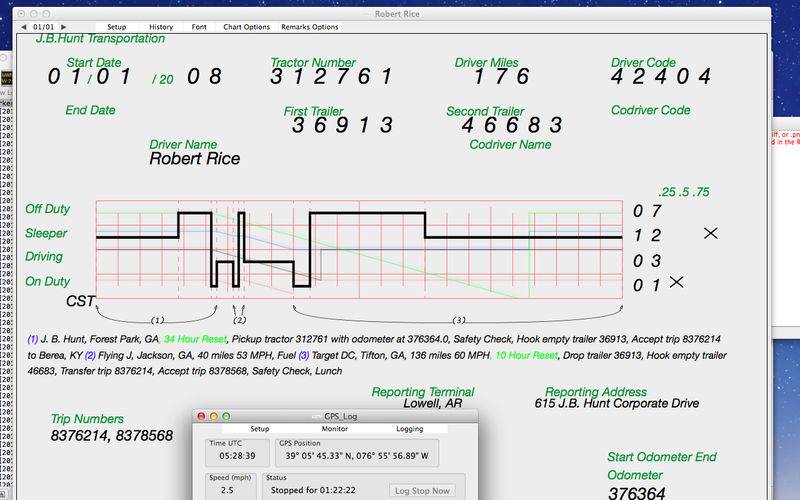The width and height of the screenshot is (800, 500).
Task: Click the Sleeper row label
Action: point(46,234)
